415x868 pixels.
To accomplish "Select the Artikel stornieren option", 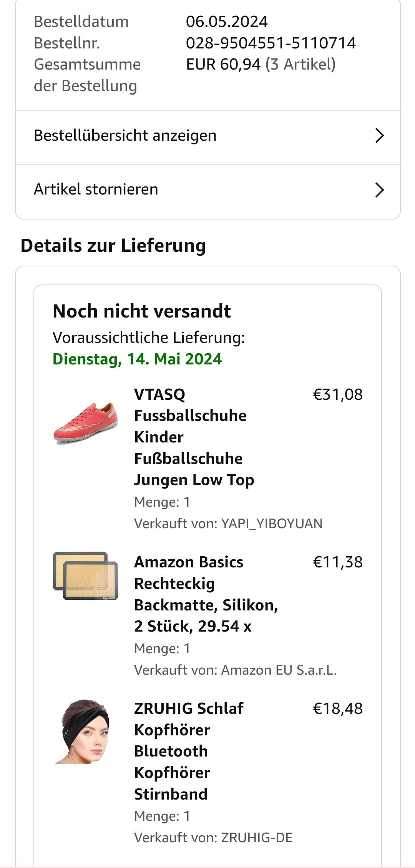I will pyautogui.click(x=96, y=190).
